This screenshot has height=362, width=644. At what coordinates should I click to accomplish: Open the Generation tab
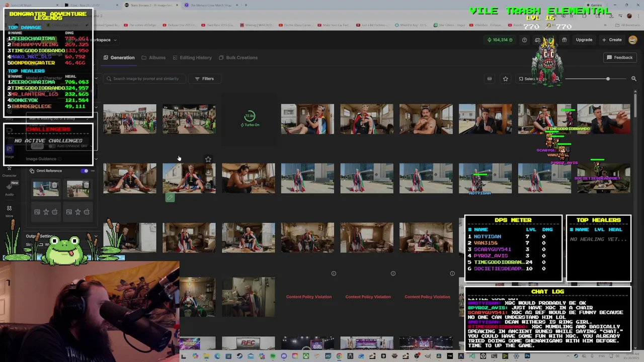tap(119, 57)
